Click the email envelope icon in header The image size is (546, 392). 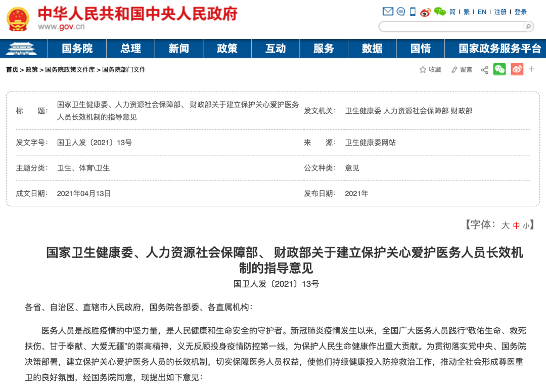pos(388,11)
